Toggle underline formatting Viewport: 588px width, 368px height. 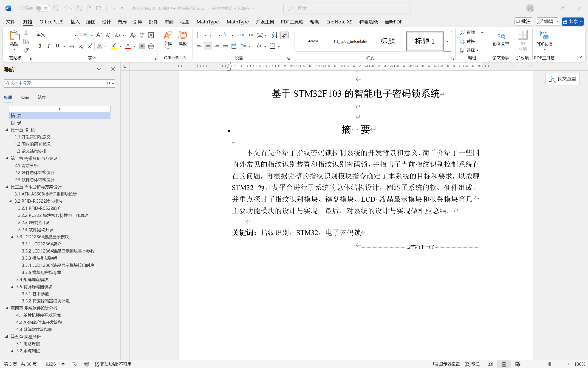pyautogui.click(x=58, y=46)
